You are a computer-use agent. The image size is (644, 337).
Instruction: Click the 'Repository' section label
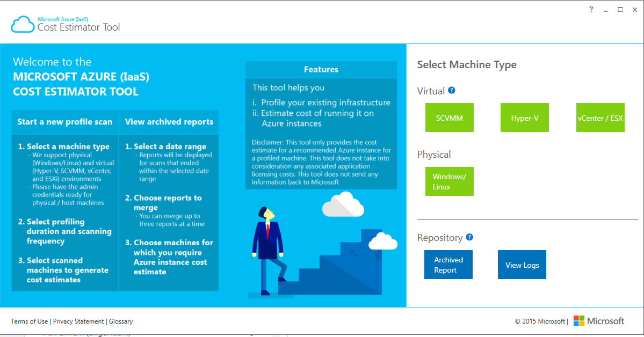[x=440, y=238]
